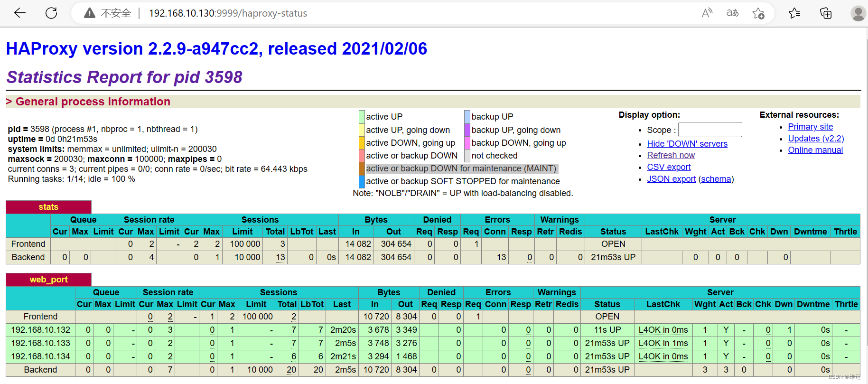The width and height of the screenshot is (868, 384).
Task: Click the active or backup DOWN swatch
Action: [362, 156]
